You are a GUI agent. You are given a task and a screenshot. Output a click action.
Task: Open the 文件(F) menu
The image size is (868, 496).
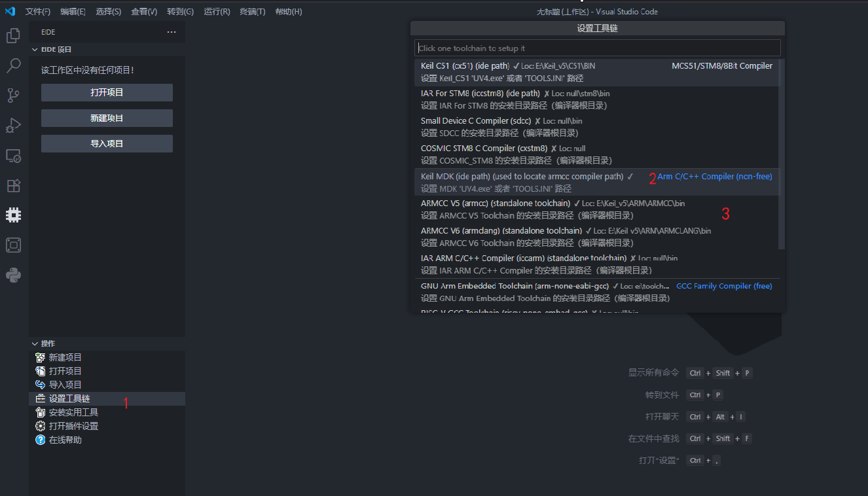(x=38, y=12)
